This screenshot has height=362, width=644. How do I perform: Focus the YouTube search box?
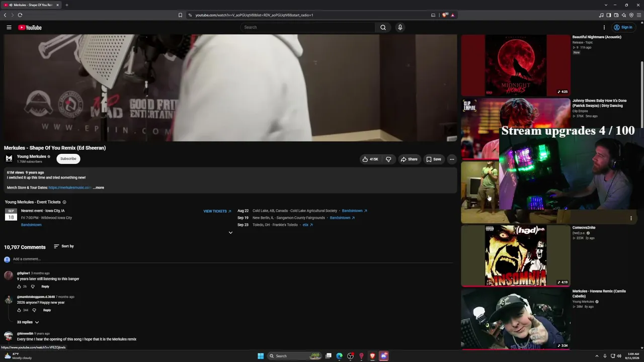coord(308,28)
